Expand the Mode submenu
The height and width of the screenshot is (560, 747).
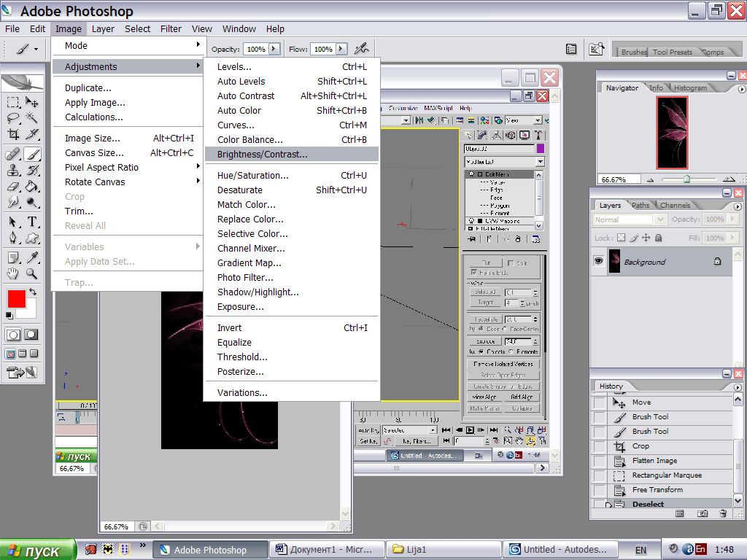pos(198,44)
